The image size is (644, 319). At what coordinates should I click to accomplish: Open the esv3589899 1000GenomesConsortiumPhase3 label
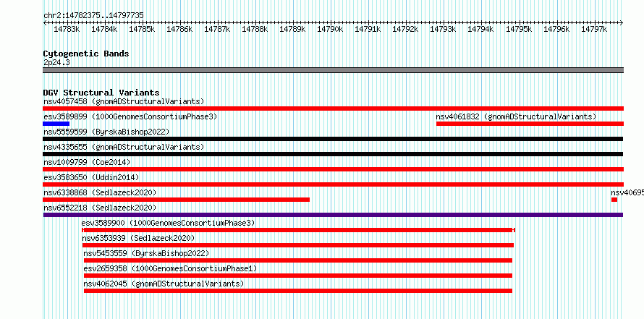pos(130,116)
